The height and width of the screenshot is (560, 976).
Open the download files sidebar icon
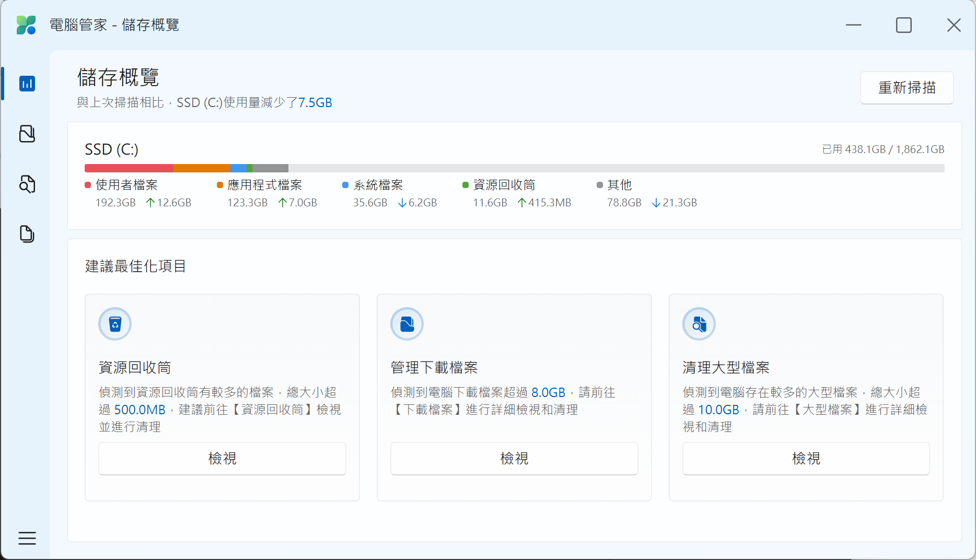coord(27,134)
